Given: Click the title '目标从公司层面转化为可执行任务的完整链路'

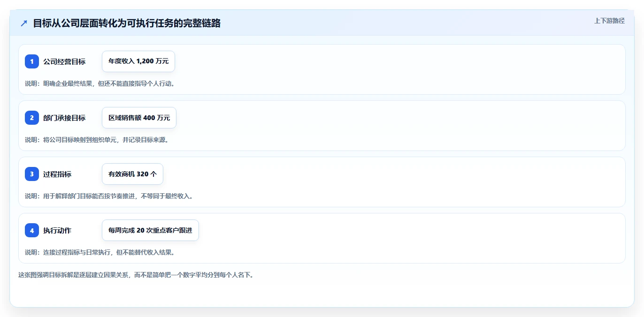Looking at the screenshot, I should tap(127, 23).
